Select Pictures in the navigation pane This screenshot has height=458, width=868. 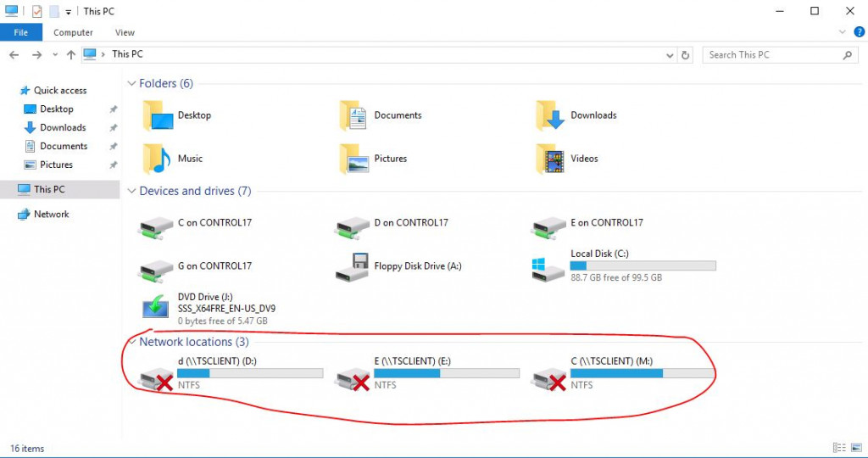coord(56,165)
